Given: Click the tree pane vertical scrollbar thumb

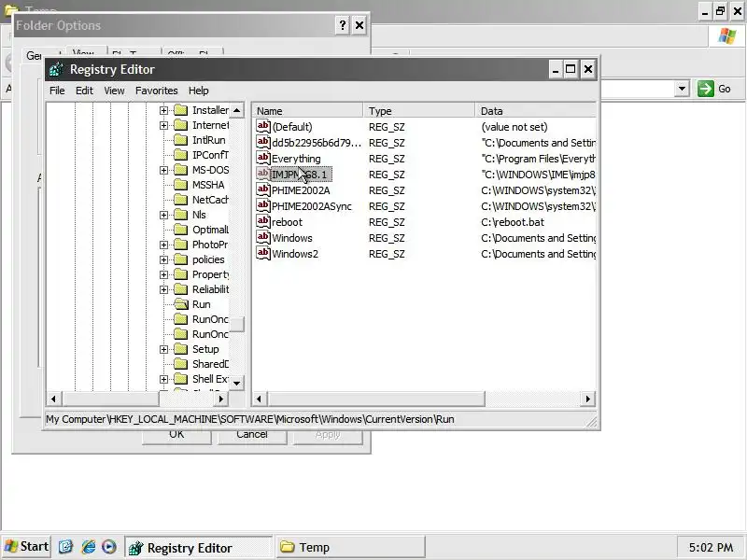Looking at the screenshot, I should point(237,324).
